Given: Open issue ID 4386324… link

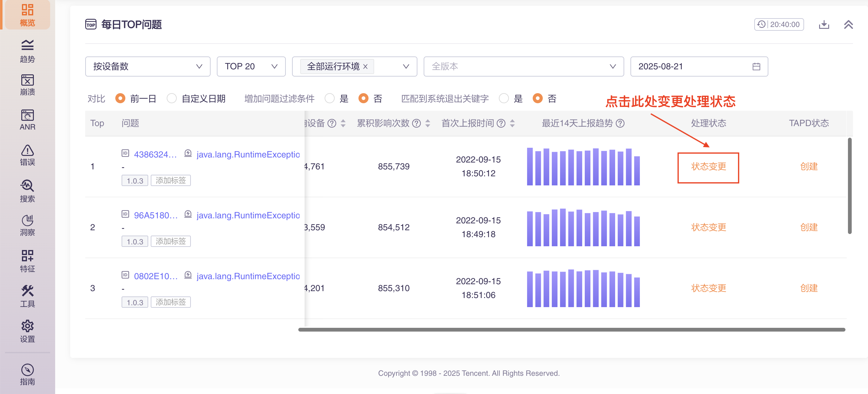Looking at the screenshot, I should (x=155, y=155).
